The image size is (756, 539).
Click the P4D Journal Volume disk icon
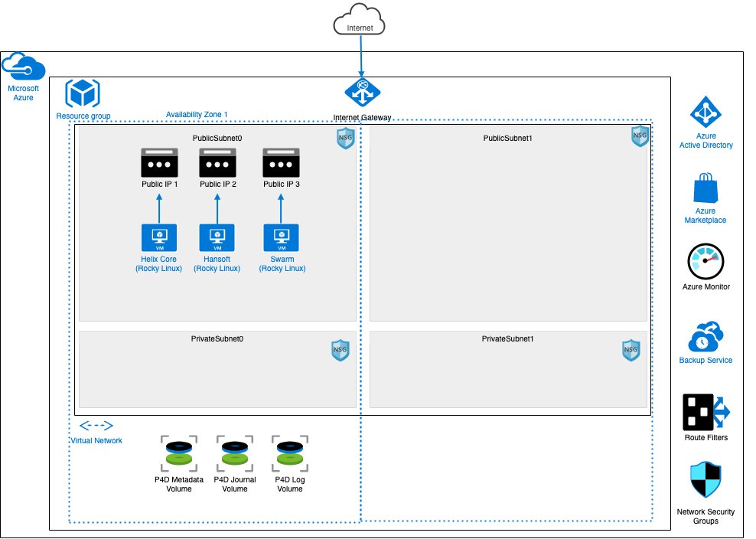coord(235,453)
